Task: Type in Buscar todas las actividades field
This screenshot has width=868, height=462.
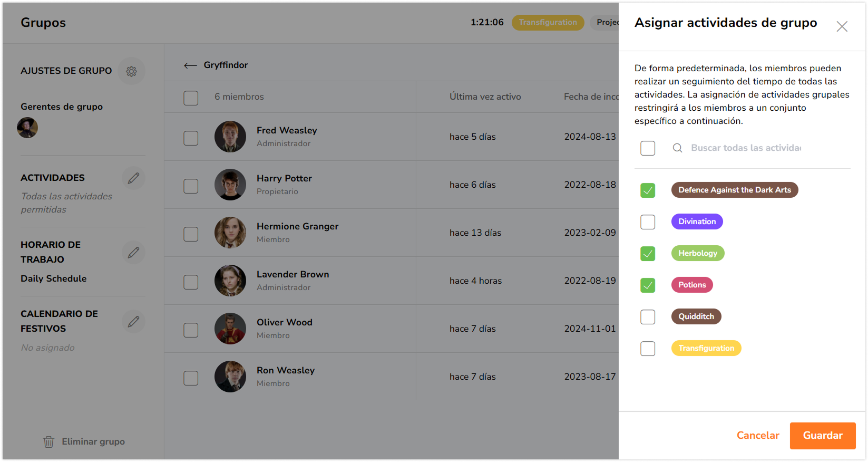Action: [x=746, y=148]
